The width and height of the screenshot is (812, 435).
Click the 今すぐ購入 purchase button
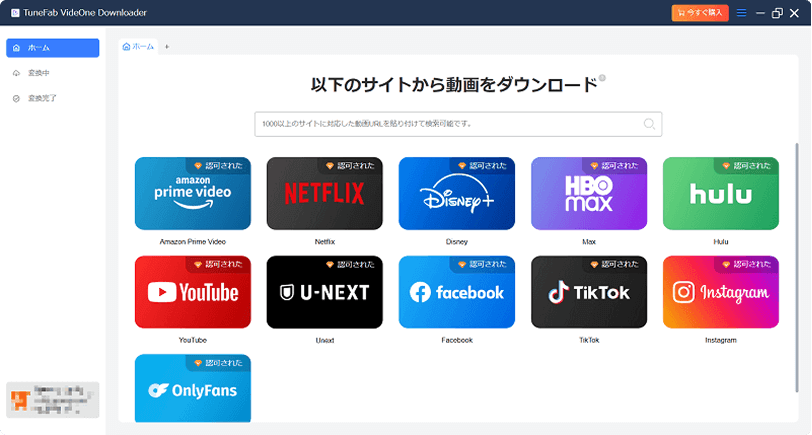coord(700,12)
